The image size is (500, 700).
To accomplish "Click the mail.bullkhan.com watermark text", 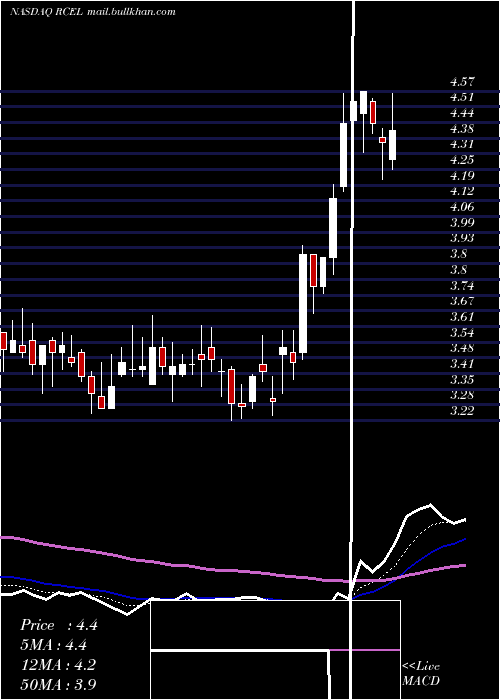I will [x=131, y=12].
